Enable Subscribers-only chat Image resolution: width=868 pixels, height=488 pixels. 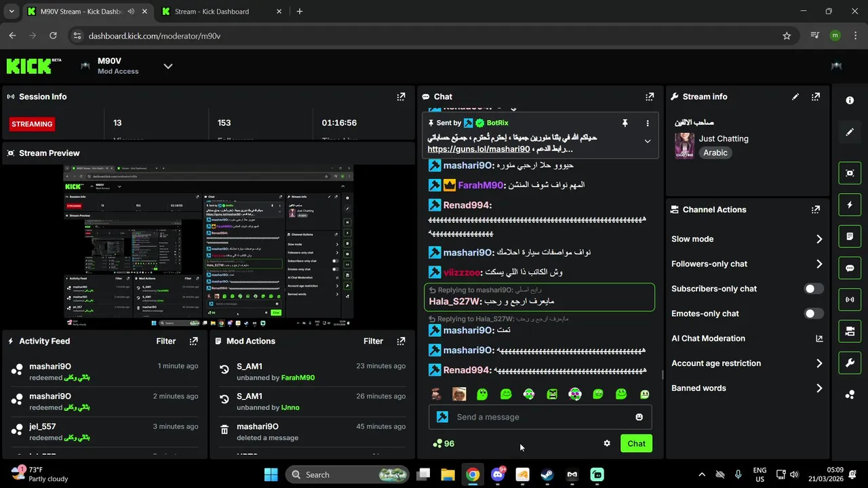click(814, 289)
